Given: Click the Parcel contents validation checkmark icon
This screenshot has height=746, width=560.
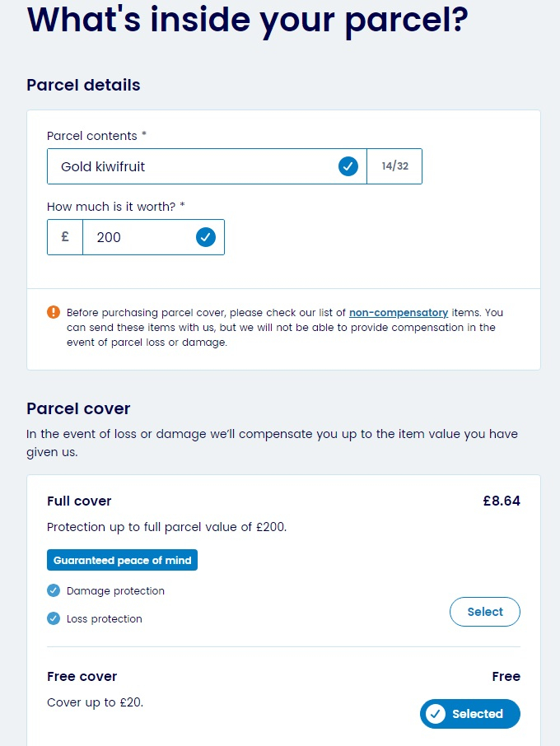Looking at the screenshot, I should [348, 166].
